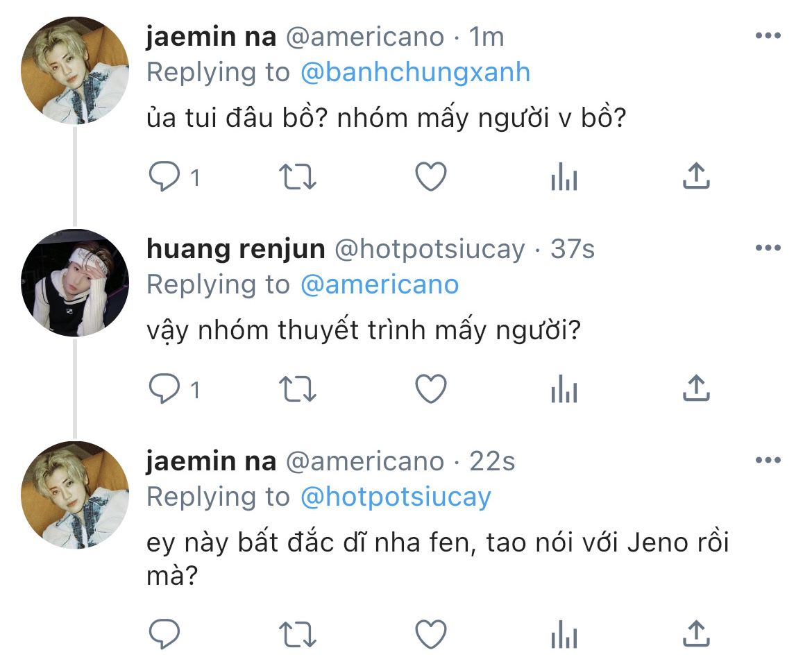Like jaemin na's tweet posted 22s ago

pos(430,633)
